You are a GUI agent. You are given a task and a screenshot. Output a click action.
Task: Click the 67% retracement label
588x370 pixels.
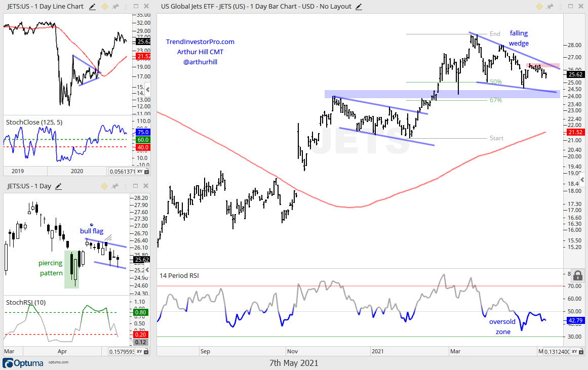tap(495, 100)
